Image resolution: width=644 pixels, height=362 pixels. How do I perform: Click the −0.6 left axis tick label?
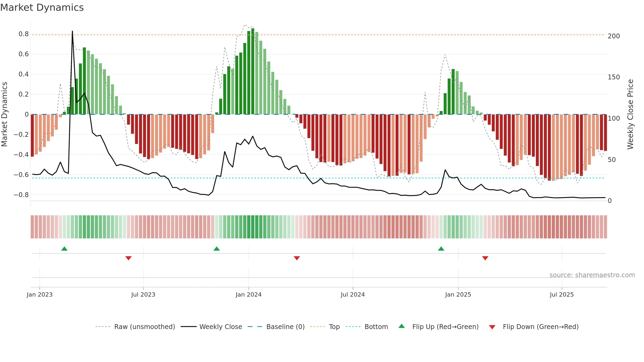(21, 175)
